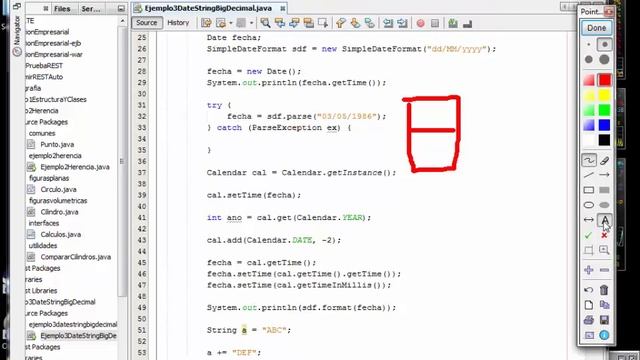Select the outlined rectangle tool
This screenshot has width=640, height=360.
pyautogui.click(x=589, y=190)
